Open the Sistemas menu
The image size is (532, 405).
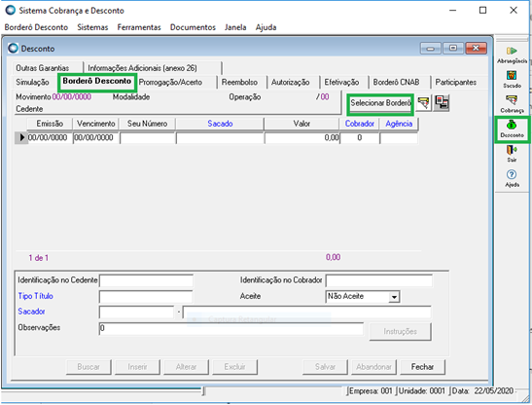(92, 27)
